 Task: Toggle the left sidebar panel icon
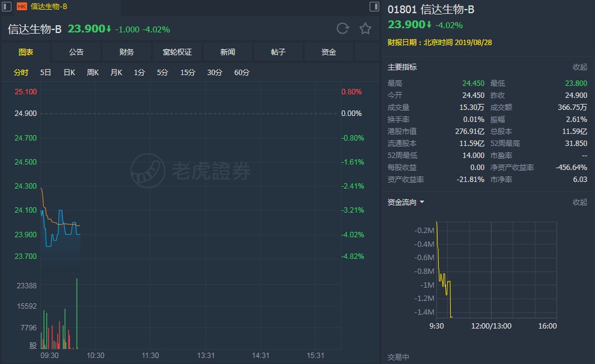click(x=7, y=7)
